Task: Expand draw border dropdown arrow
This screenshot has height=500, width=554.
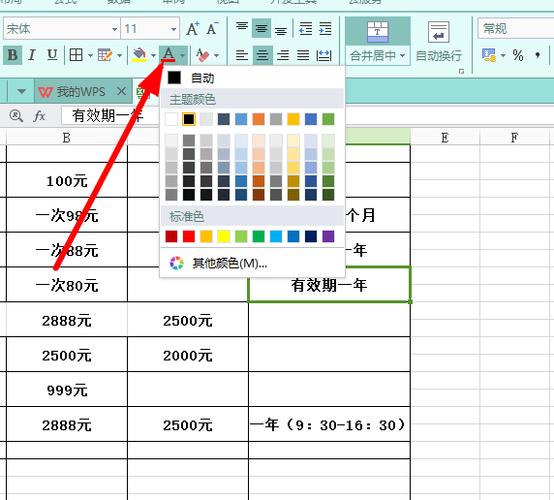Action: 119,55
